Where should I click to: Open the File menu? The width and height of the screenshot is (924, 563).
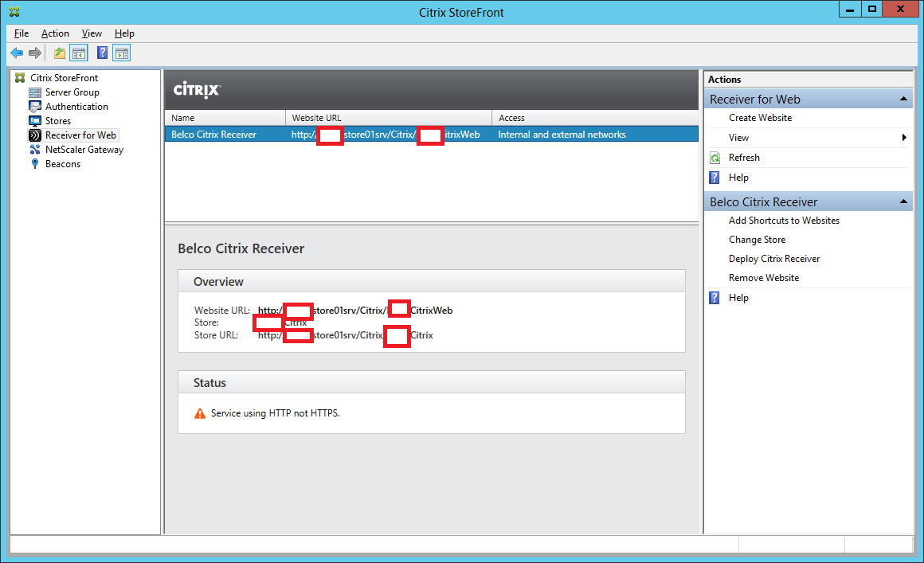[x=22, y=33]
